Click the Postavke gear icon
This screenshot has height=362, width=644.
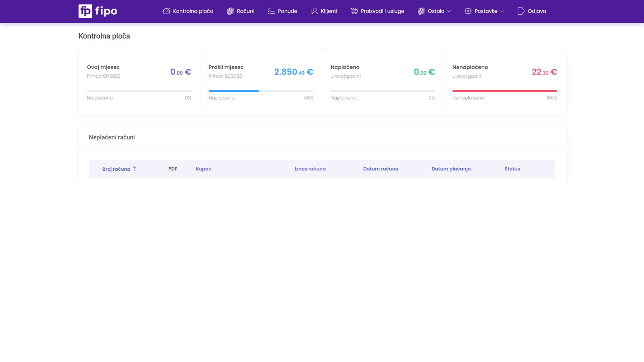(468, 11)
